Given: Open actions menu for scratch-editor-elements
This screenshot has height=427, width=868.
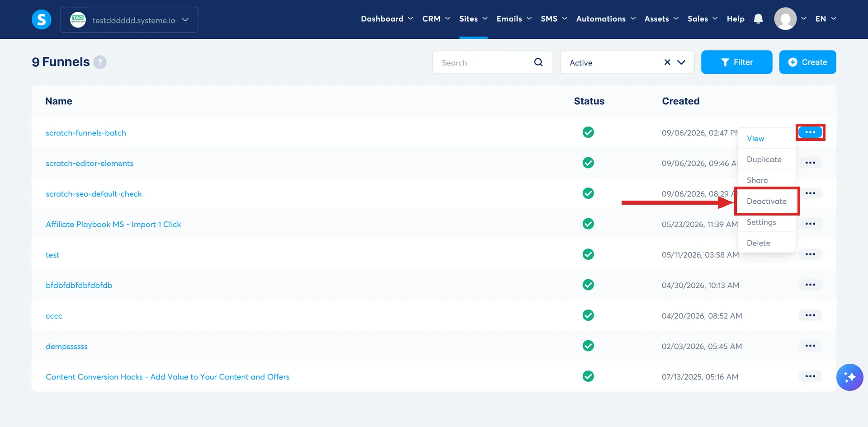Looking at the screenshot, I should [x=810, y=163].
